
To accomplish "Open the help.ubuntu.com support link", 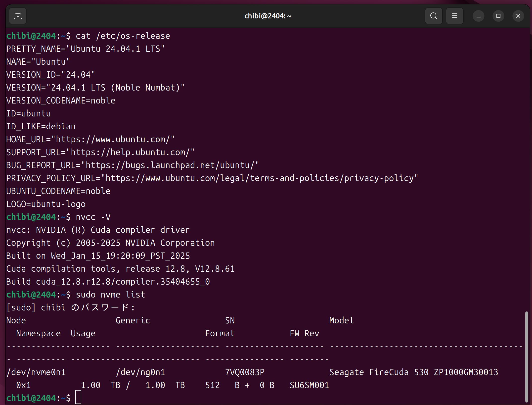I will pyautogui.click(x=130, y=152).
